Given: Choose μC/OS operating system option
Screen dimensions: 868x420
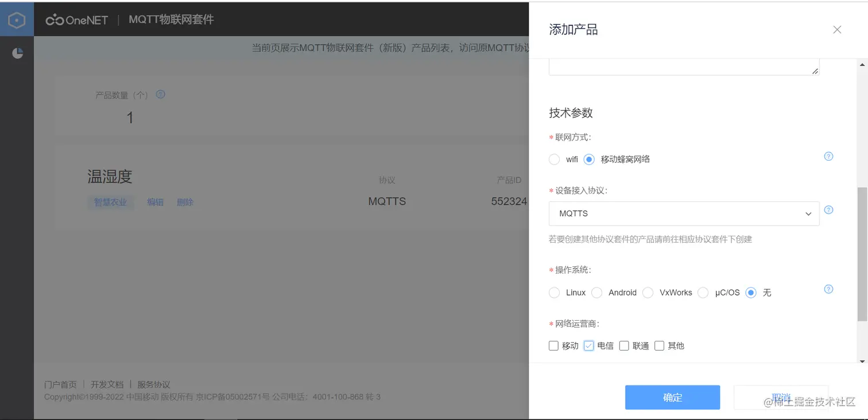Looking at the screenshot, I should [703, 293].
